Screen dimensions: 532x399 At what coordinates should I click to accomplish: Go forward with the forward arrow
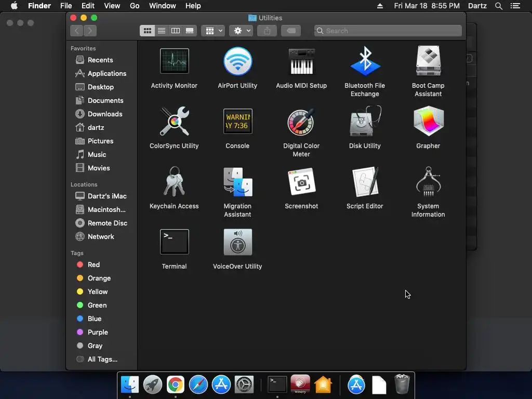click(x=90, y=31)
